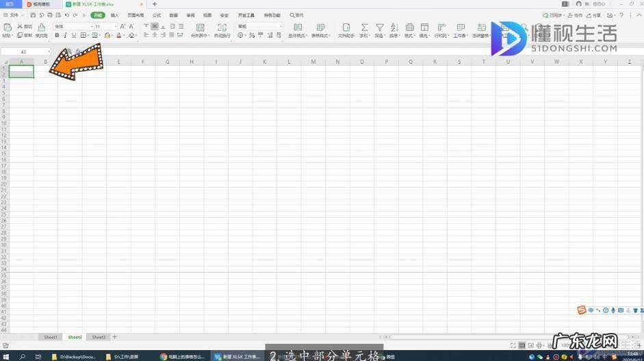
Task: Apply Italic formatting from the ribbon
Action: [66, 35]
